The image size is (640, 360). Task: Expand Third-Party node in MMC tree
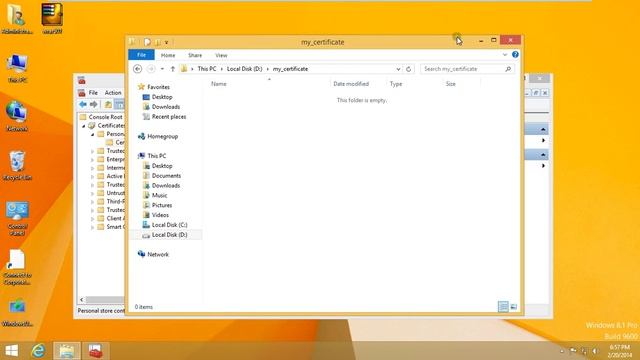[93, 202]
